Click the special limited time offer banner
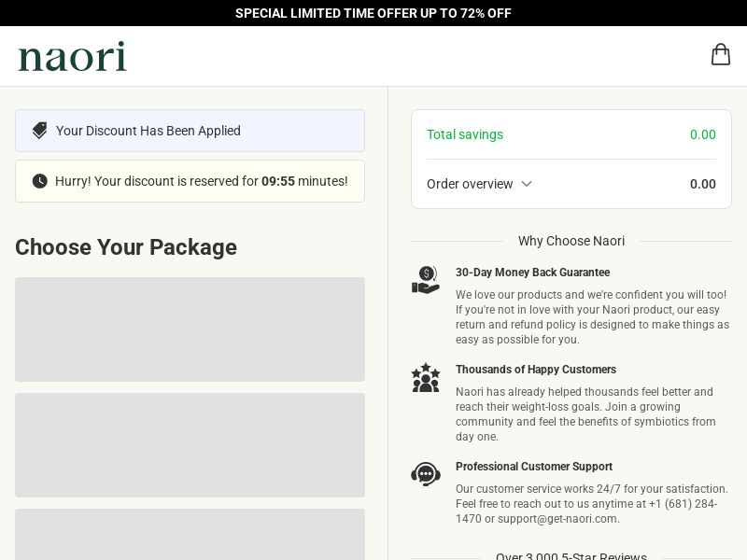Viewport: 747px width, 560px height. [373, 13]
